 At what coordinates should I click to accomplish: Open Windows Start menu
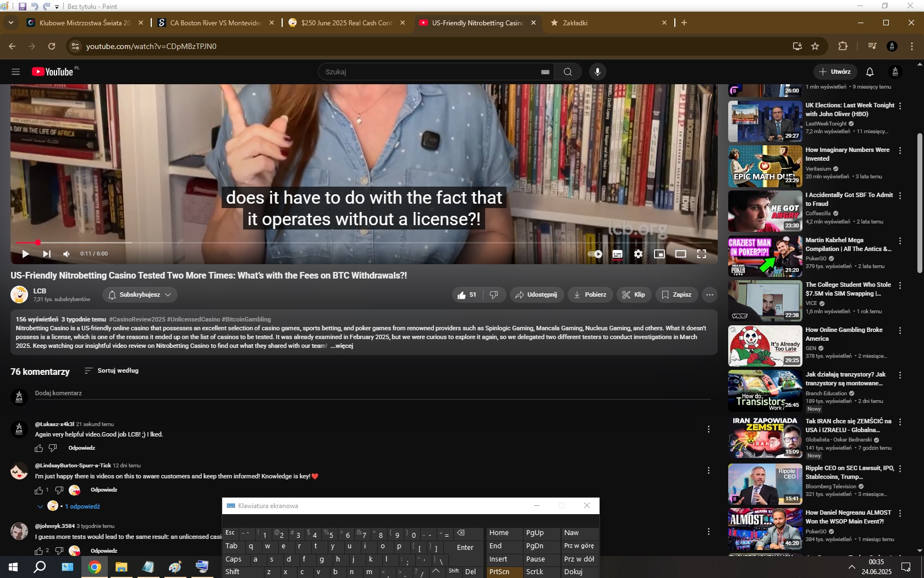[13, 566]
